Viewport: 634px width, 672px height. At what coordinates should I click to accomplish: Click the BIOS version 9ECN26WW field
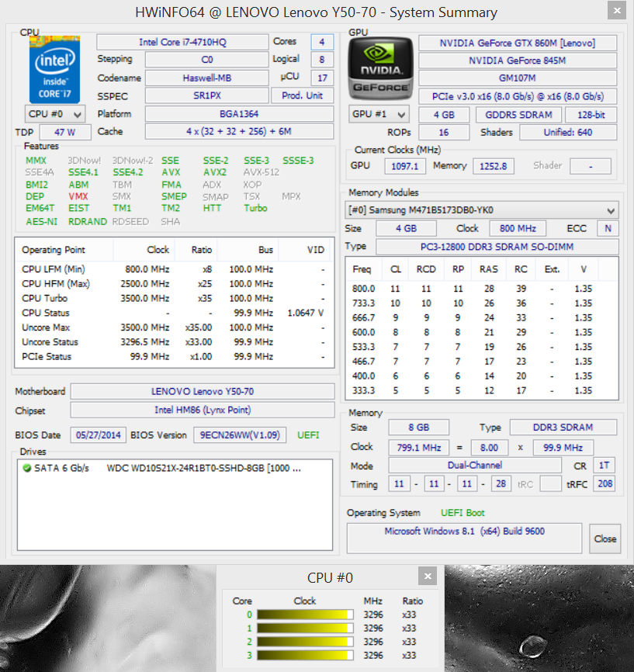240,435
